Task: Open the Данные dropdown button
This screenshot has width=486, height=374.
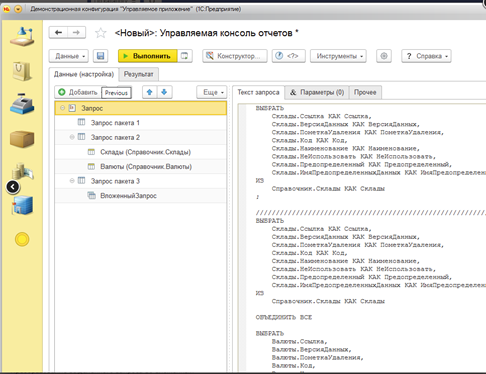Action: pos(69,56)
